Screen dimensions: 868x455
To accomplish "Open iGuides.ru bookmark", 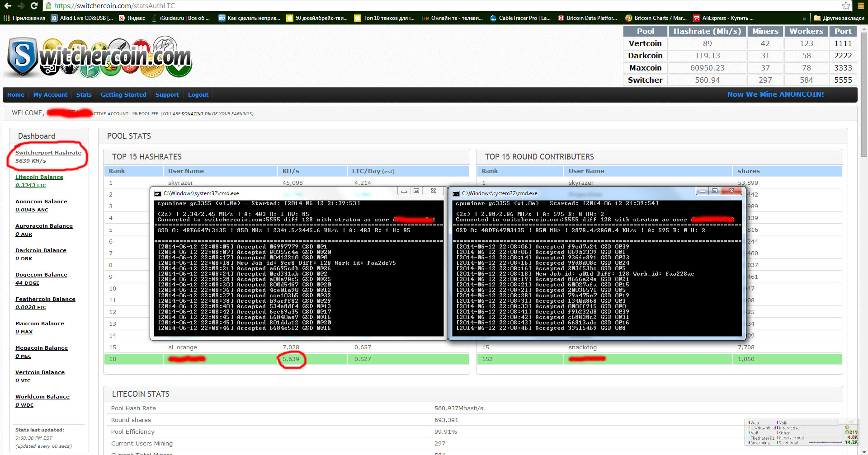I will [x=180, y=18].
